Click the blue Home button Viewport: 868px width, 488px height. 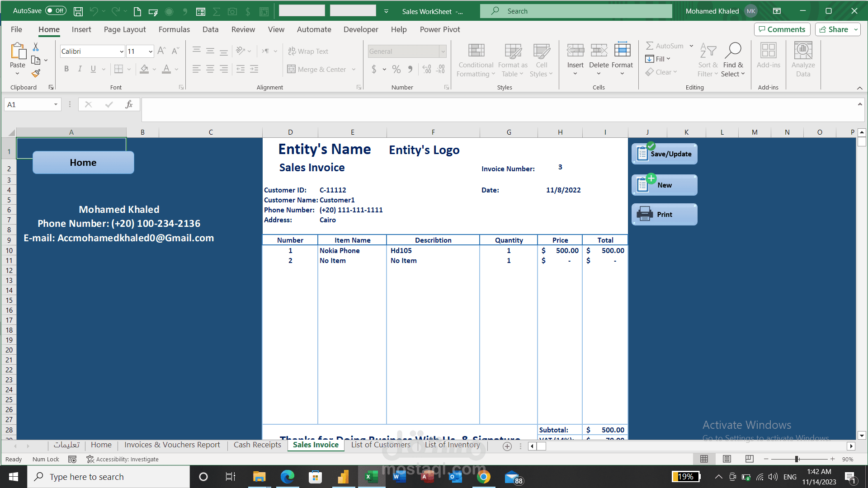[83, 163]
